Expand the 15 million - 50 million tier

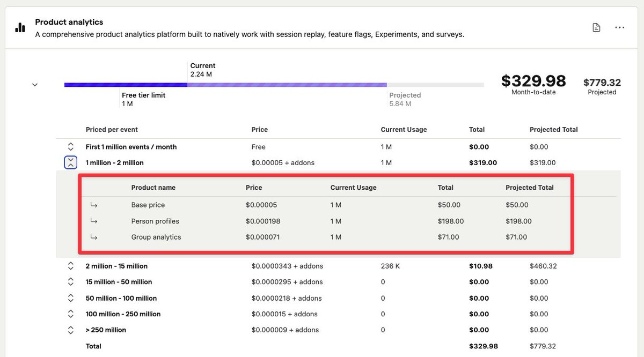click(x=70, y=282)
